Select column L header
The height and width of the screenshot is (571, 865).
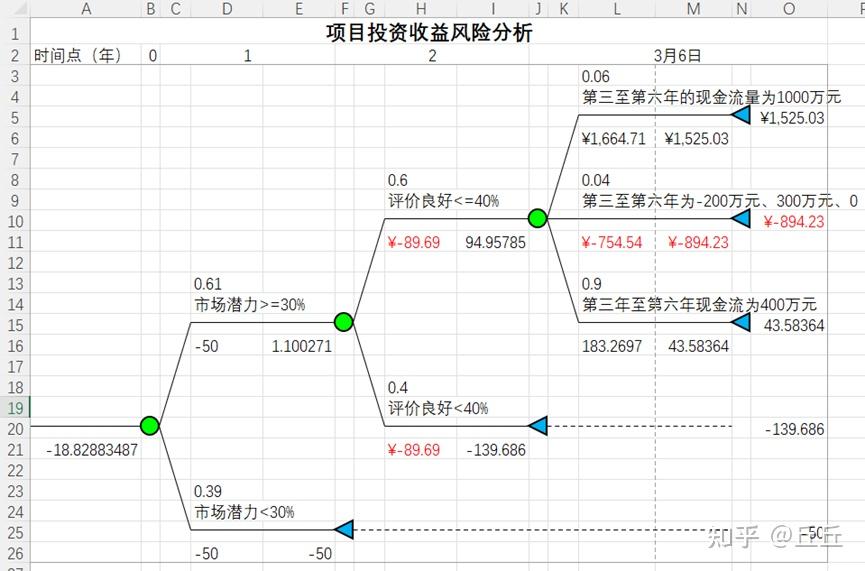617,8
